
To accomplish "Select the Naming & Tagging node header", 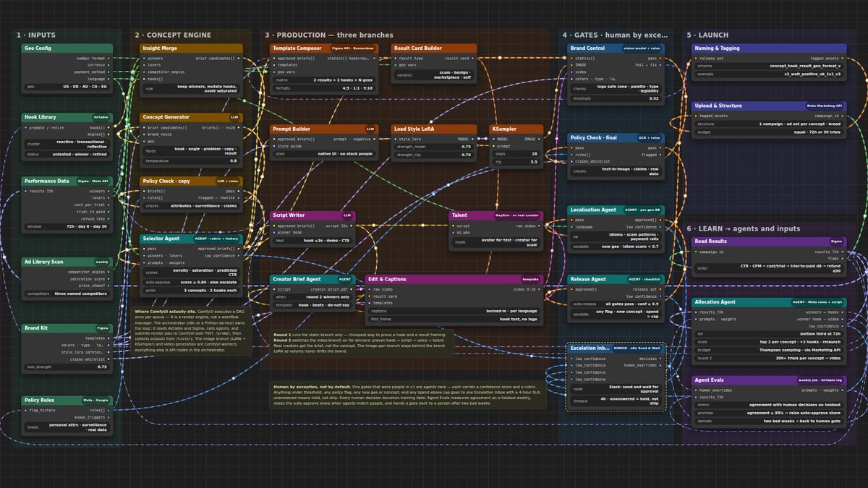I will (x=769, y=48).
